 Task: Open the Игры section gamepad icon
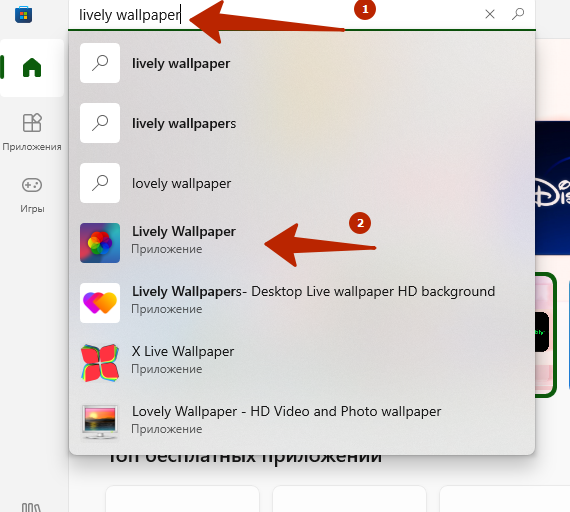pyautogui.click(x=32, y=185)
